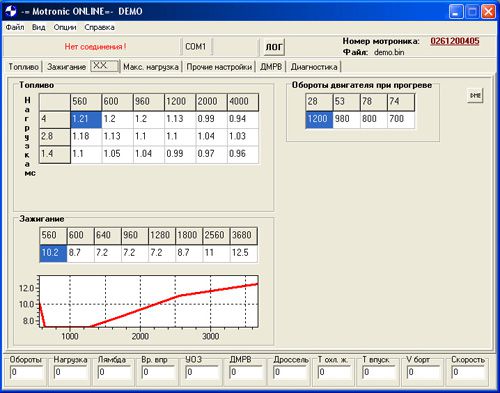The height and width of the screenshot is (393, 500).
Task: Select ignition value 10.2
Action: coord(53,253)
